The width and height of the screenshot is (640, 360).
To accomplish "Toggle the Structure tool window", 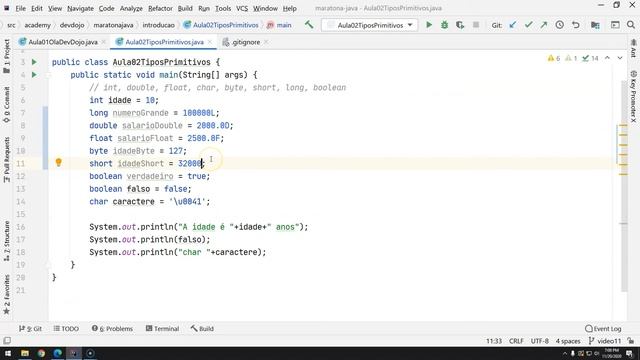I will 7,241.
